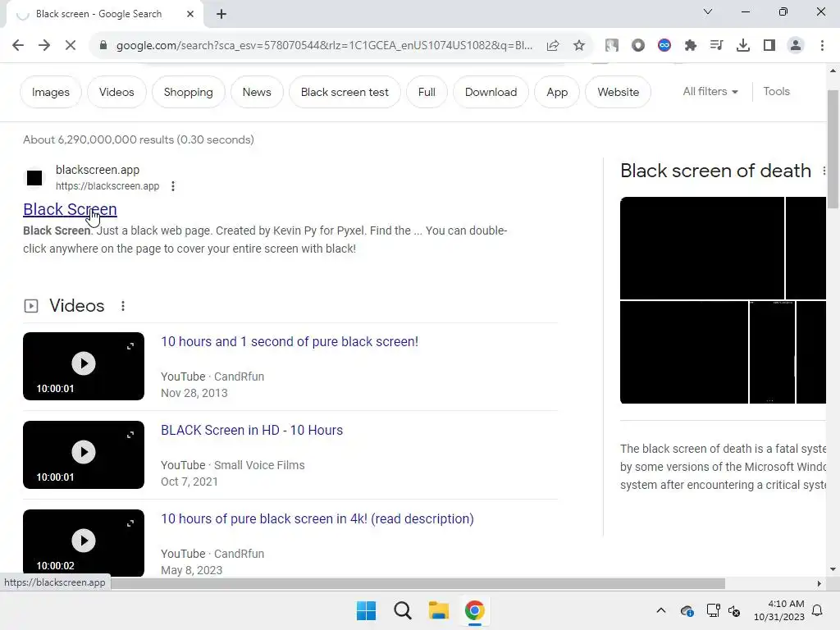The height and width of the screenshot is (630, 840).
Task: Click the address bar URL
Action: [324, 46]
